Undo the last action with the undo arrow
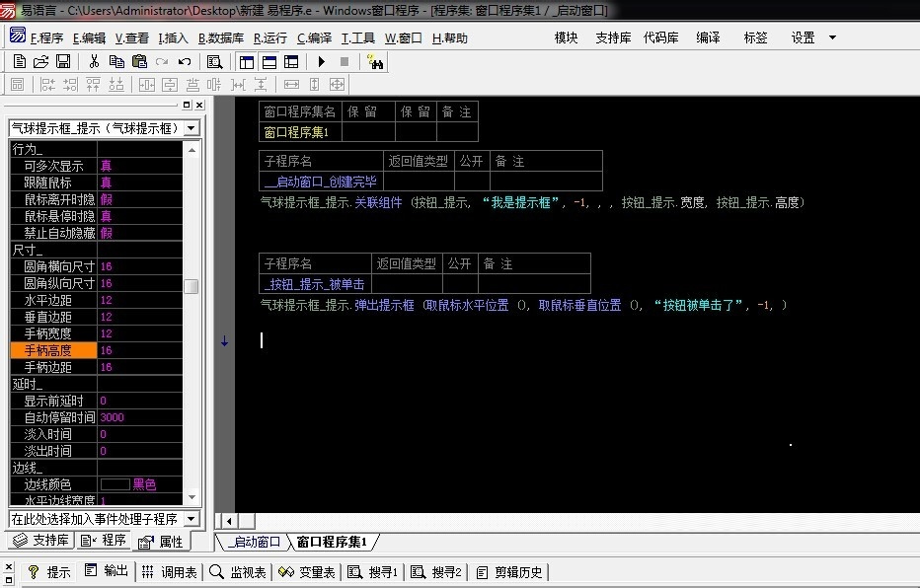Screen dimensions: 920x588 click(185, 61)
